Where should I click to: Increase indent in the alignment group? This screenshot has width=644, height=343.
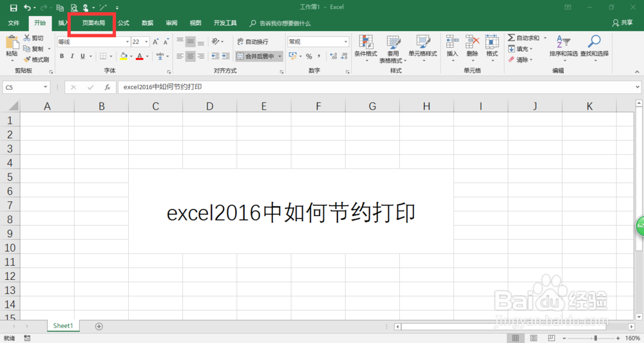pos(225,56)
